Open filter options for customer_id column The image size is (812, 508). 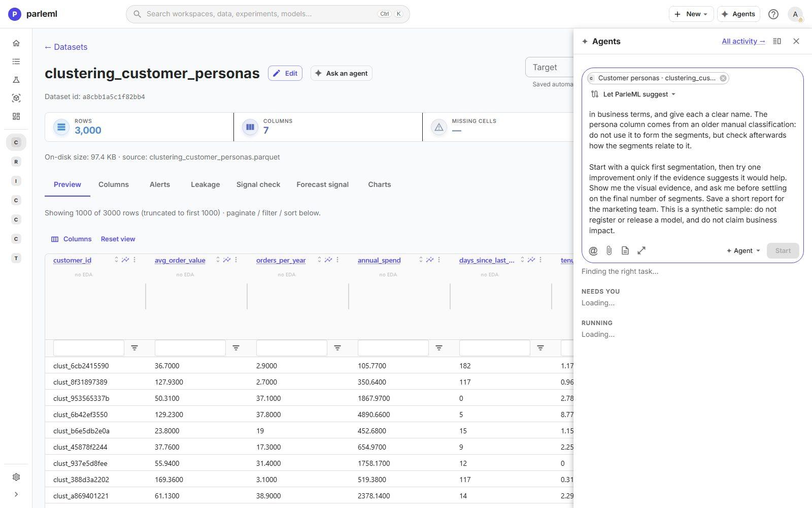coord(134,348)
